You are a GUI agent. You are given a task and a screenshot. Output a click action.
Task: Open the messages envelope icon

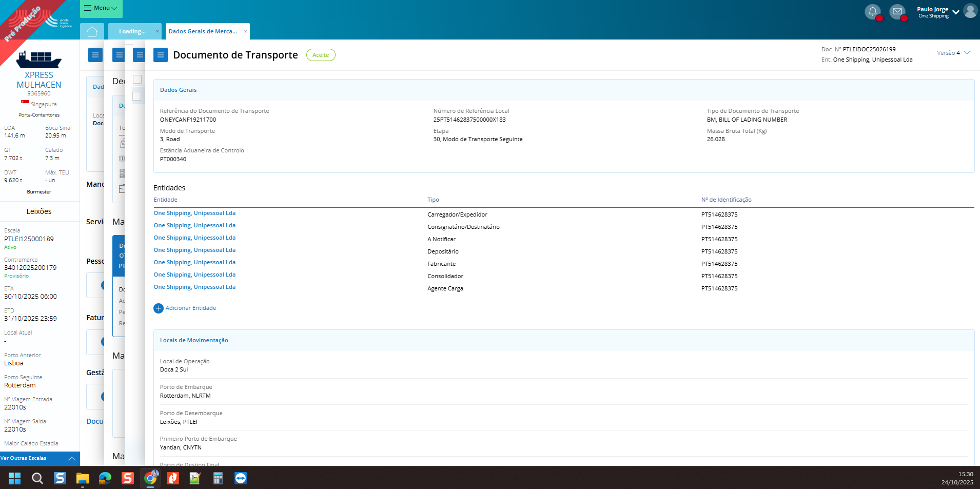pos(897,11)
